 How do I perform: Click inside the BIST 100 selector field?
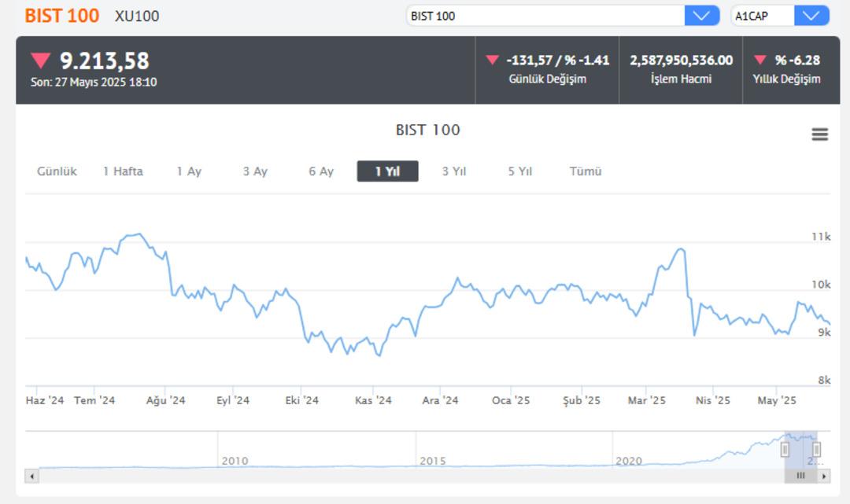click(x=545, y=16)
